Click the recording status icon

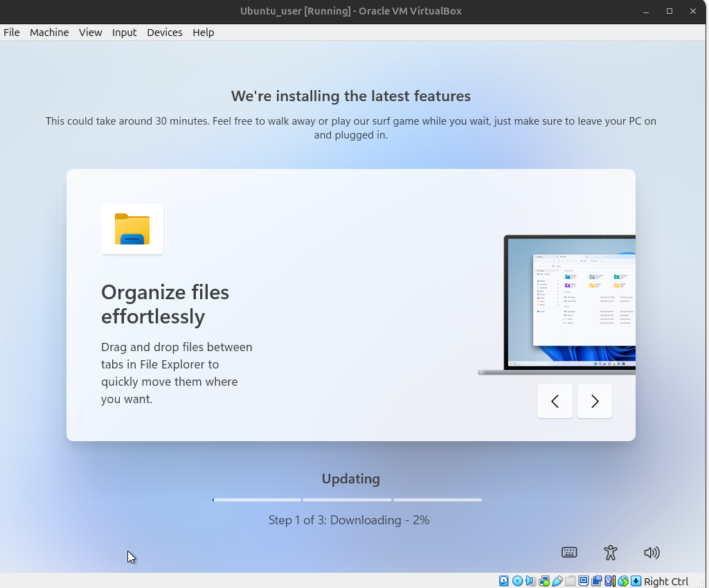click(x=596, y=581)
